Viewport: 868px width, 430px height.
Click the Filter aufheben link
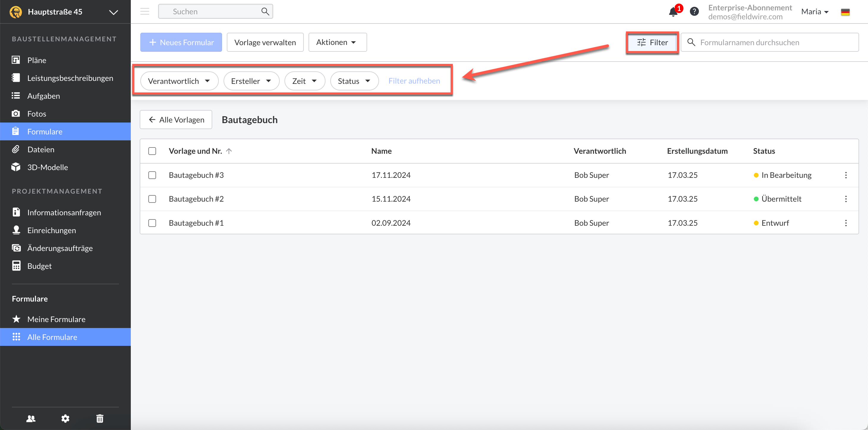coord(414,81)
